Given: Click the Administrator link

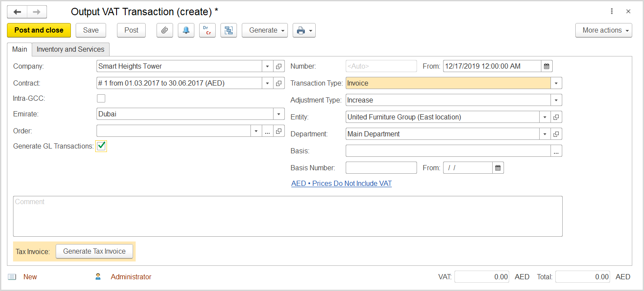Looking at the screenshot, I should [x=131, y=277].
